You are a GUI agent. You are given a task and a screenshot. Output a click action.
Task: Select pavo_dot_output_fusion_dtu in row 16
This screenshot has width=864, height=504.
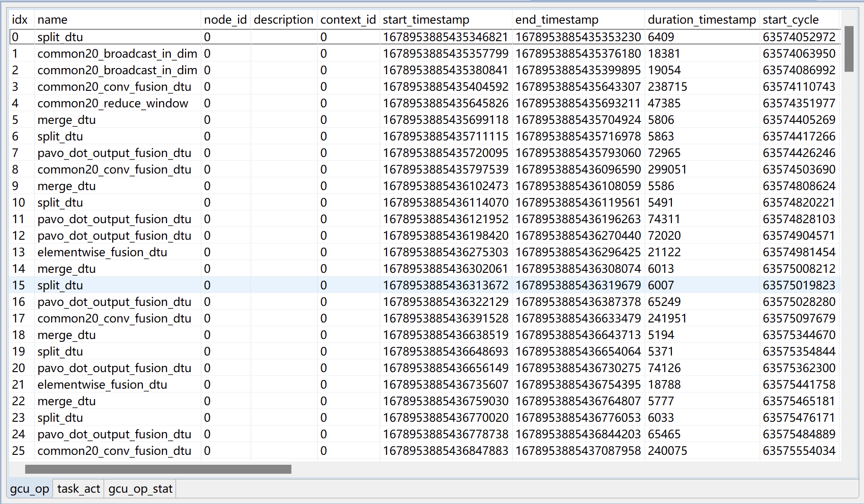pyautogui.click(x=114, y=302)
